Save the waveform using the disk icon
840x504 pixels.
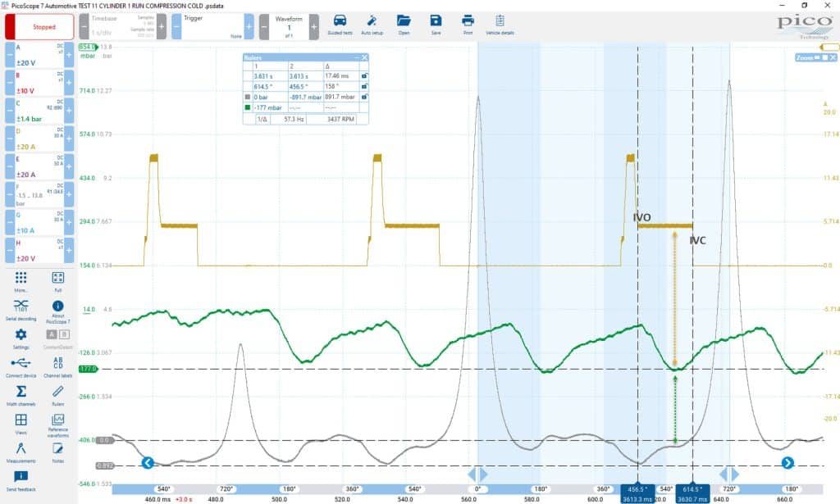tap(436, 25)
